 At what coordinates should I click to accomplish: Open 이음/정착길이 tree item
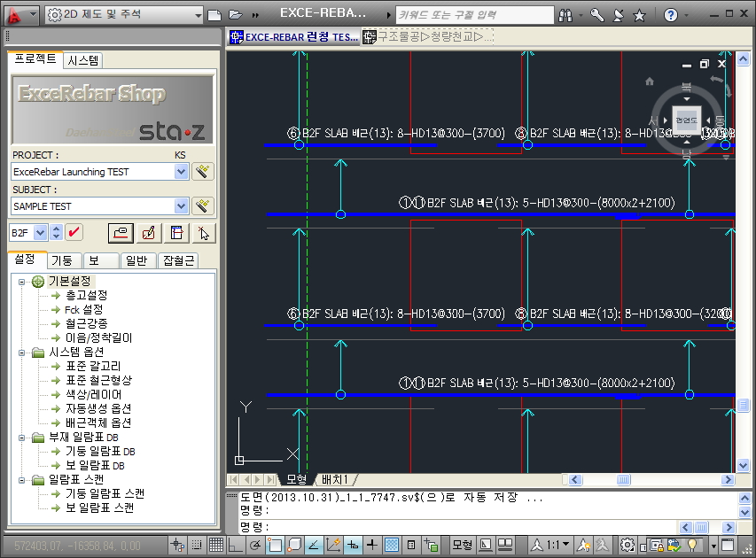click(98, 337)
